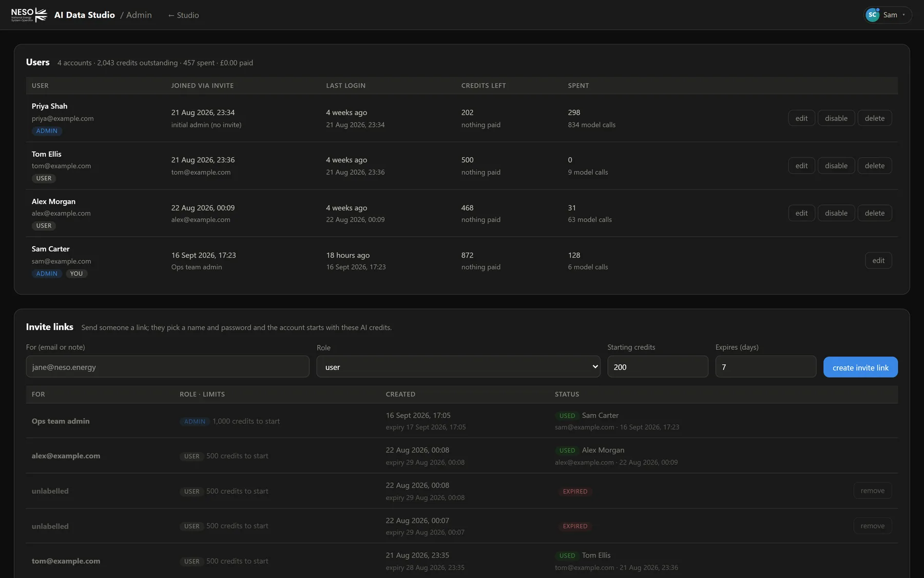Click the ADMIN badge under Priya Shah
The width and height of the screenshot is (924, 578).
click(47, 131)
